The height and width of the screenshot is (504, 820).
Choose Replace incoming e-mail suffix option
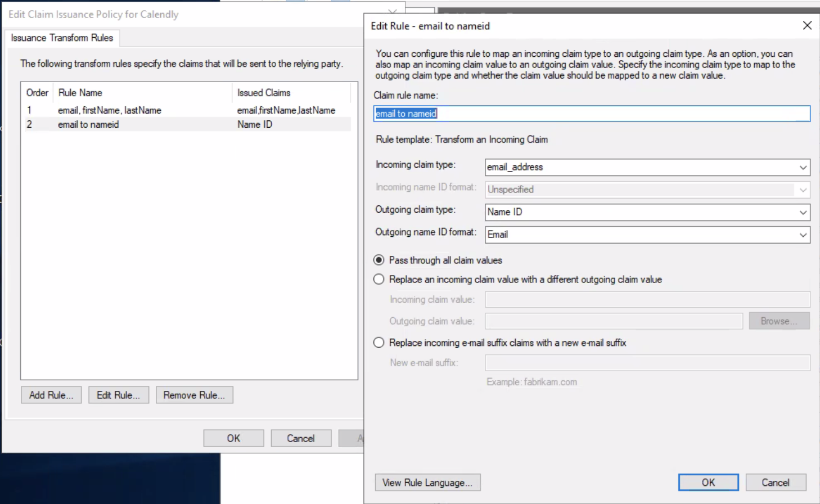379,343
